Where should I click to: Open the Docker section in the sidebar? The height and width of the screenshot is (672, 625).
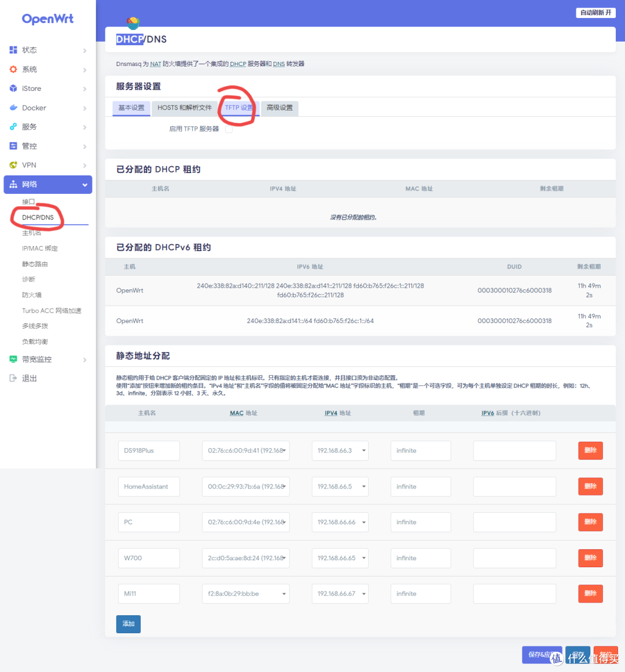(14, 108)
